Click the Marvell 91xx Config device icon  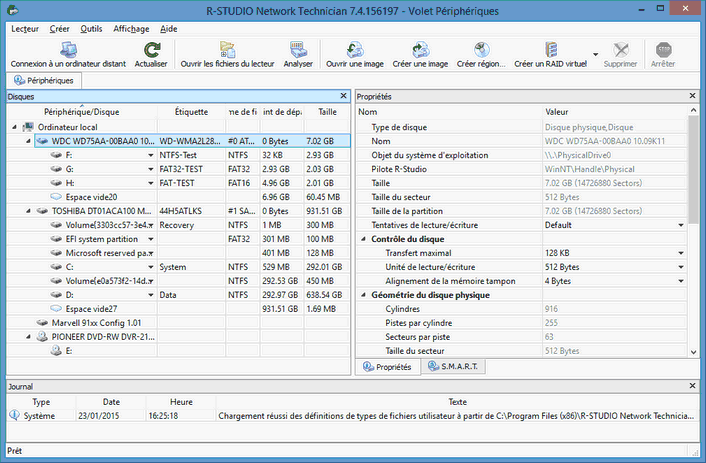click(x=42, y=322)
